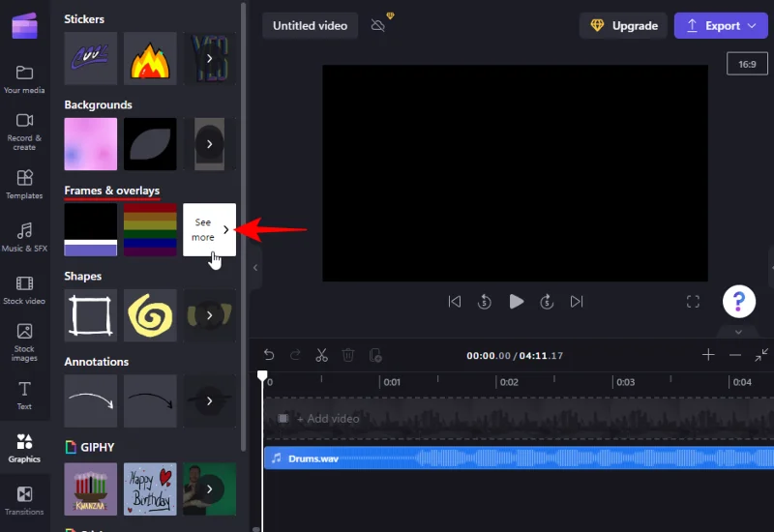Switch to the Stock images tab

24,342
